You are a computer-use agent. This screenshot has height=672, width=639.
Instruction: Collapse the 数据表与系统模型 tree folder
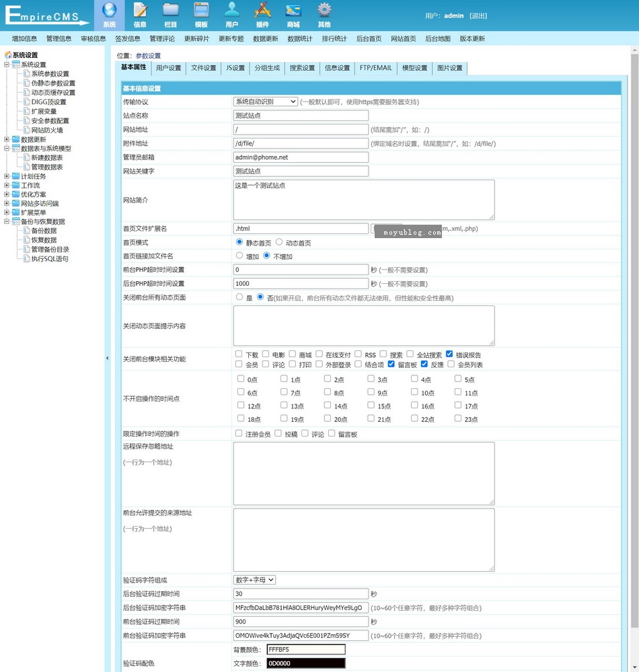point(7,148)
